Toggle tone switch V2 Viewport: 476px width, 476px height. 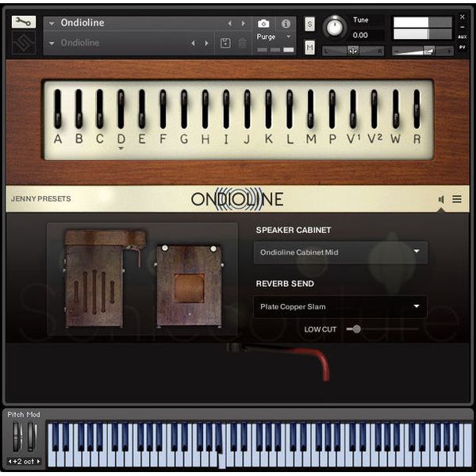click(374, 109)
